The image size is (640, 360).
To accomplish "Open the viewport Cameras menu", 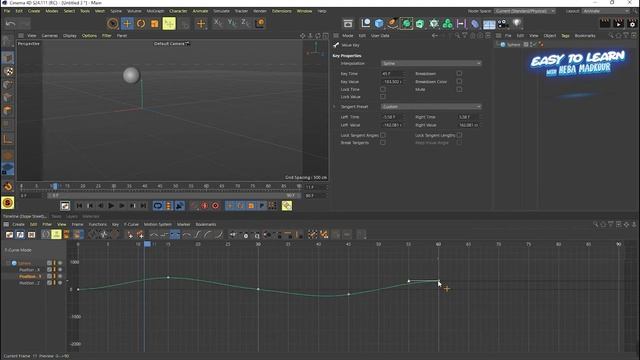I will click(50, 36).
